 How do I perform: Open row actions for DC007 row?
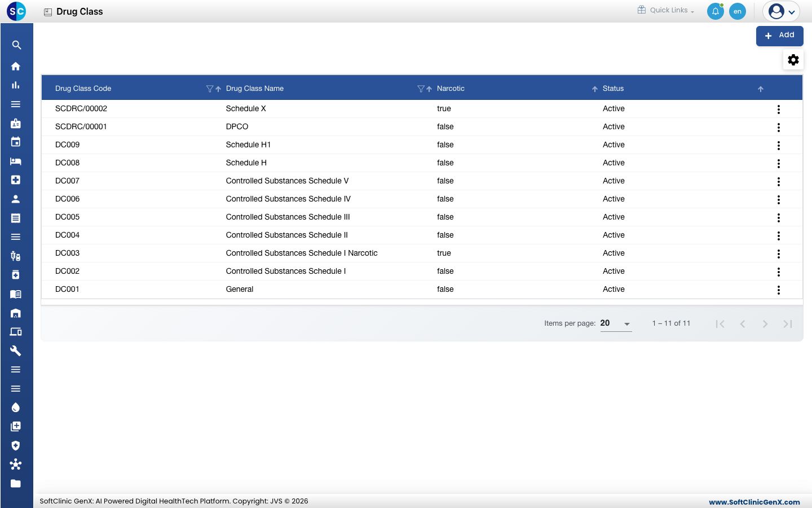click(x=779, y=182)
